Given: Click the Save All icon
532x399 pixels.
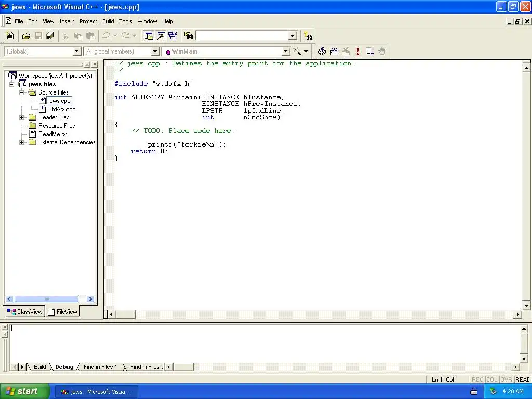Looking at the screenshot, I should [50, 36].
